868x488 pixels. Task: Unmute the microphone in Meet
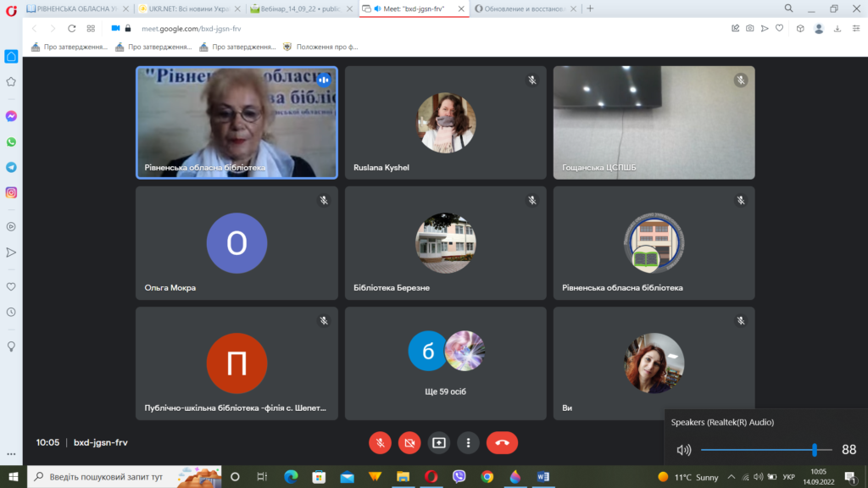[381, 442]
